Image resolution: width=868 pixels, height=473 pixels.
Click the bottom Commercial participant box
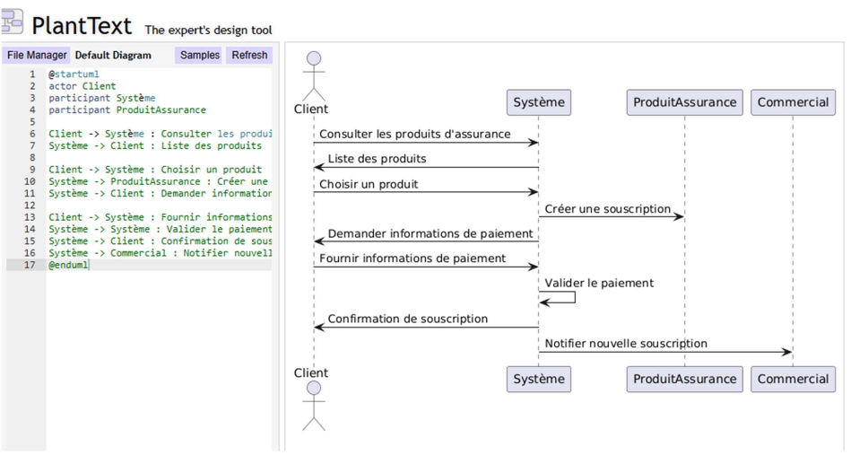793,380
